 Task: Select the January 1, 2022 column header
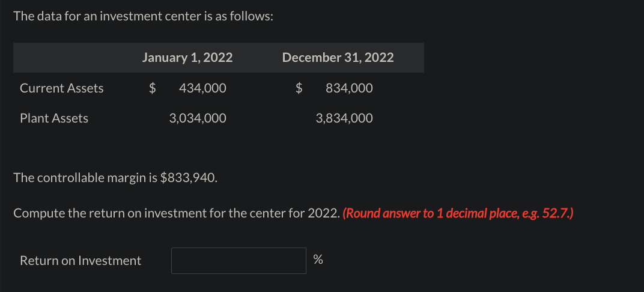click(x=187, y=58)
